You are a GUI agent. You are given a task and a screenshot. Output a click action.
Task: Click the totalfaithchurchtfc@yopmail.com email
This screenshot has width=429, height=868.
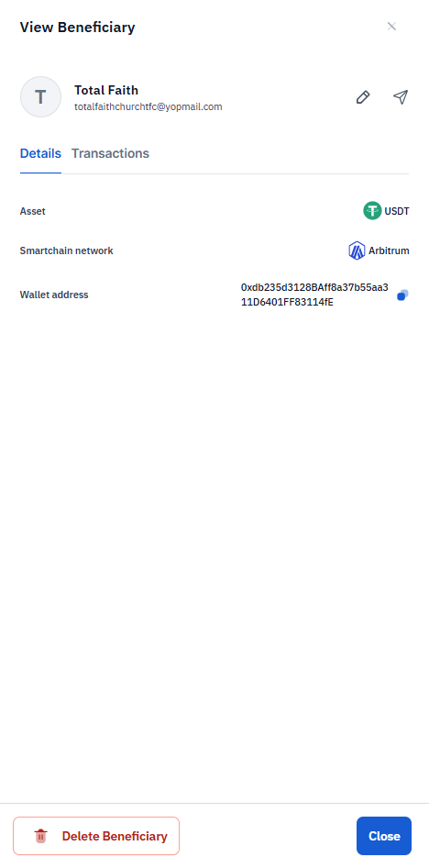pyautogui.click(x=148, y=106)
